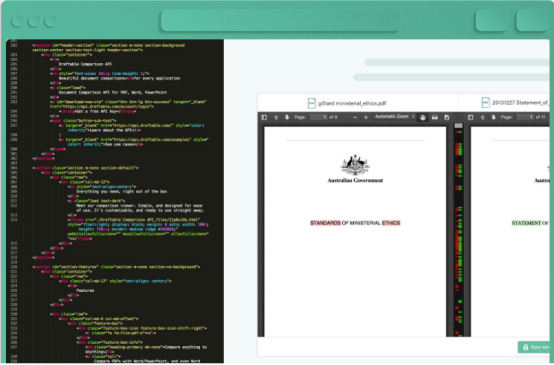Go to previous page in left document
Image resolution: width=554 pixels, height=365 pixels.
[276, 117]
